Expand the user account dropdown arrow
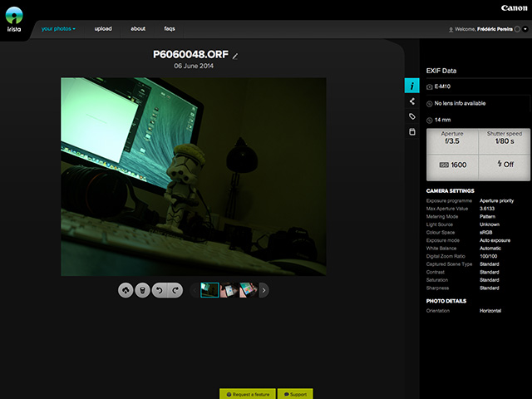Viewport: 532px width, 399px height. tap(525, 29)
